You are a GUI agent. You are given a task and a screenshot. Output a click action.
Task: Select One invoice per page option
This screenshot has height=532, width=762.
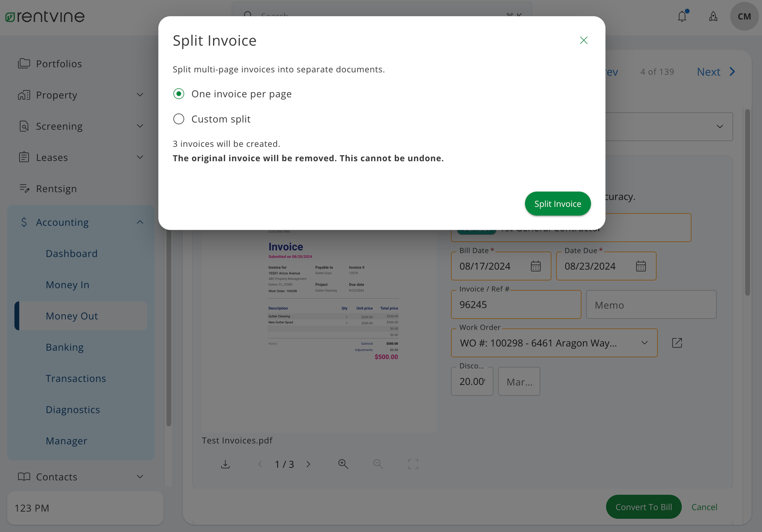pyautogui.click(x=179, y=94)
